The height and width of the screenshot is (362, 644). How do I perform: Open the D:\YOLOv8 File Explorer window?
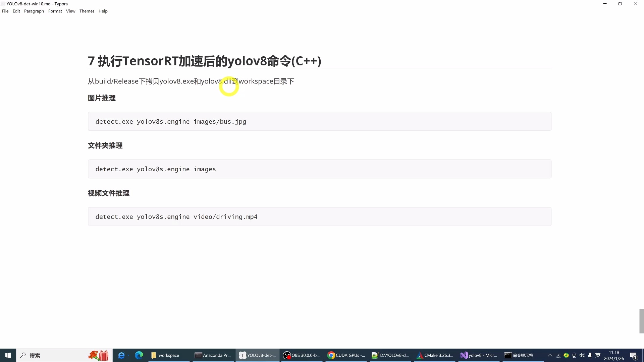[x=390, y=355]
